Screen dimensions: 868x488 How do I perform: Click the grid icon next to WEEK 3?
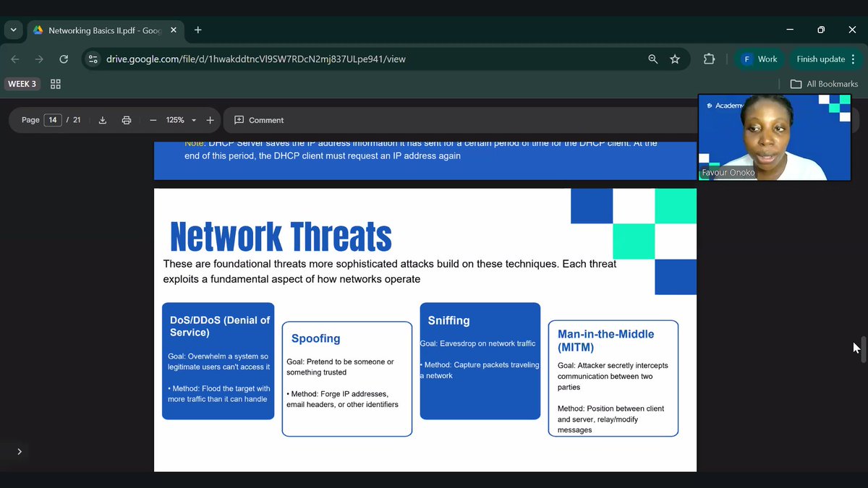[56, 84]
